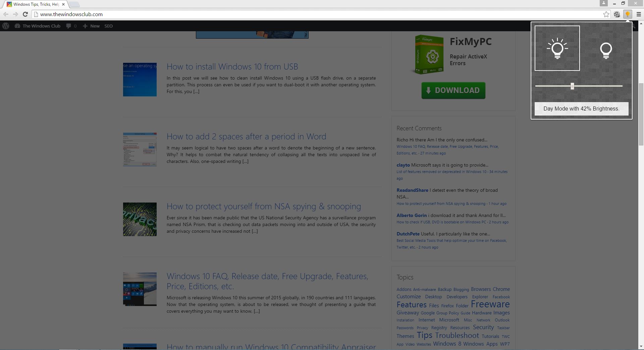Go back to the previous page
The width and height of the screenshot is (644, 350).
6,14
